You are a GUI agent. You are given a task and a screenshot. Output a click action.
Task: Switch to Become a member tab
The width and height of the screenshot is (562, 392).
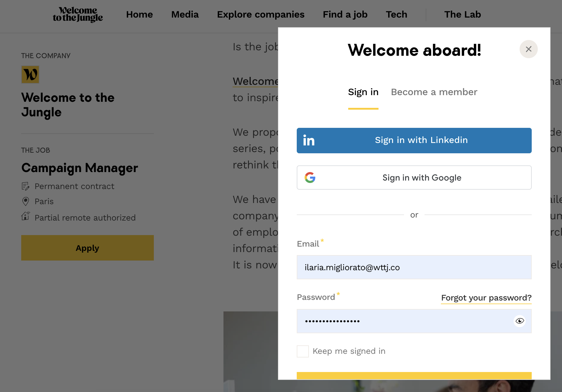[x=434, y=92]
